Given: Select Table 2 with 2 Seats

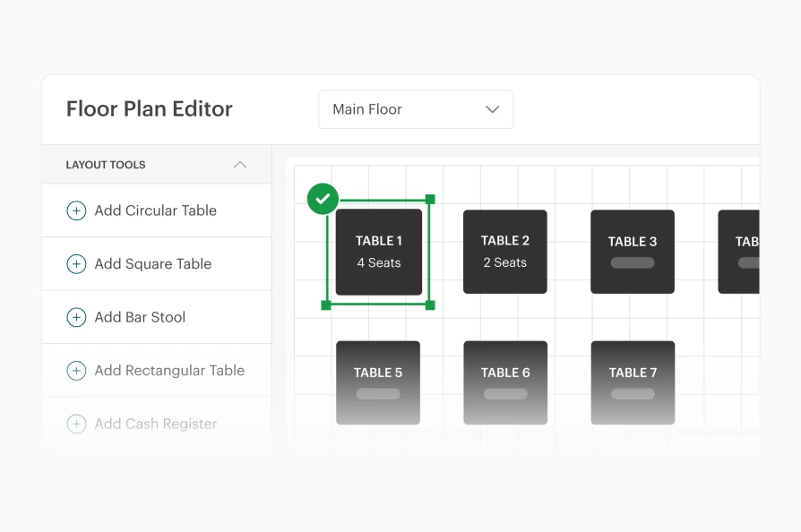Looking at the screenshot, I should 505,252.
